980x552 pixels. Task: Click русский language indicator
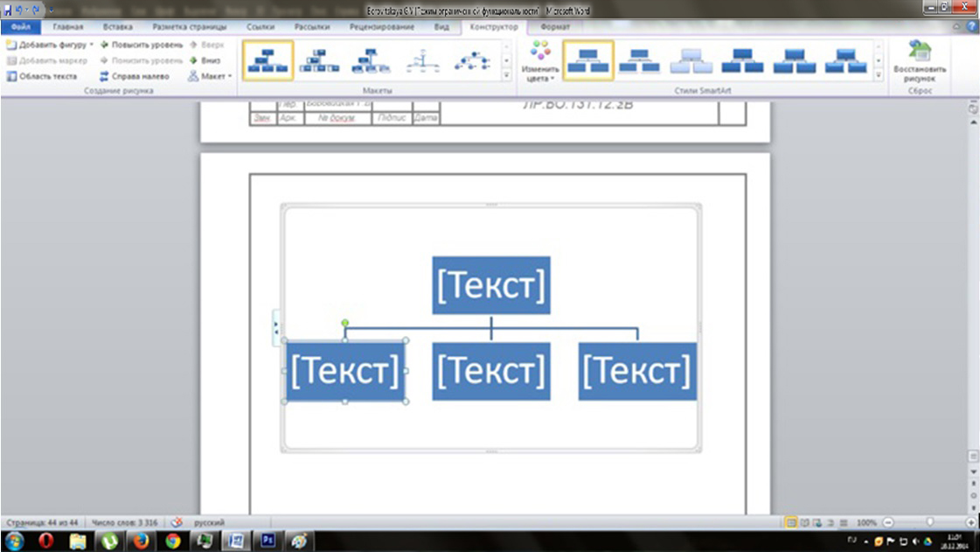tap(209, 522)
